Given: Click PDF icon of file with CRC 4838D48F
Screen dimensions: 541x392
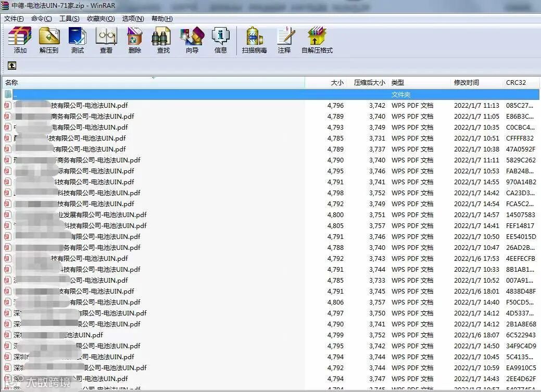Looking at the screenshot, I should click(x=7, y=291).
